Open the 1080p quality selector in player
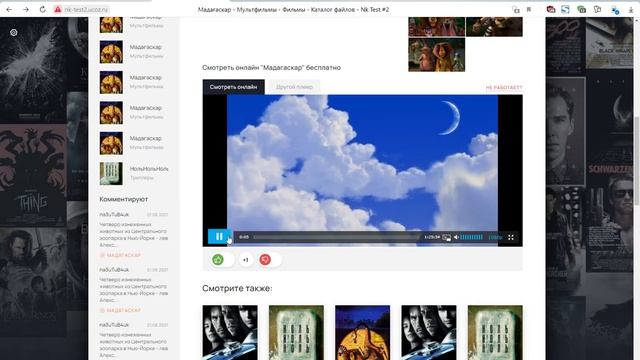Image resolution: width=640 pixels, height=360 pixels. click(x=495, y=237)
